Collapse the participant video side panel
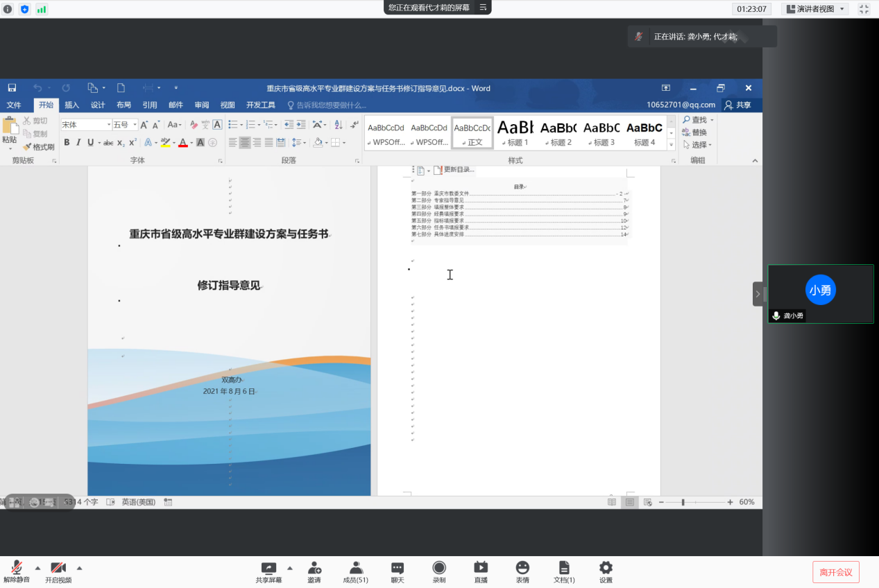 pos(758,294)
